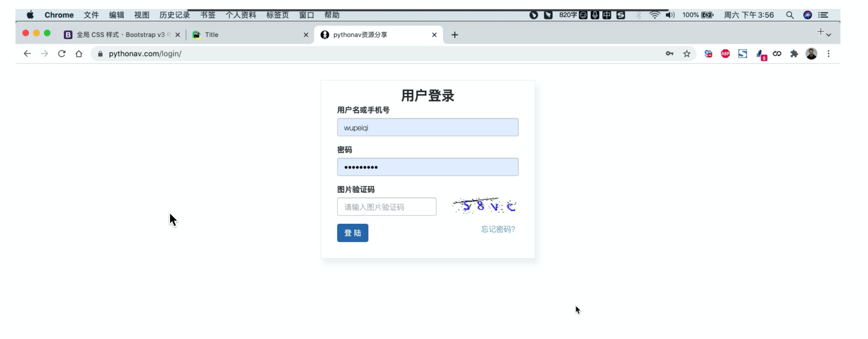Focus the 密码 password field
Image resolution: width=868 pixels, height=339 pixels.
tap(428, 167)
